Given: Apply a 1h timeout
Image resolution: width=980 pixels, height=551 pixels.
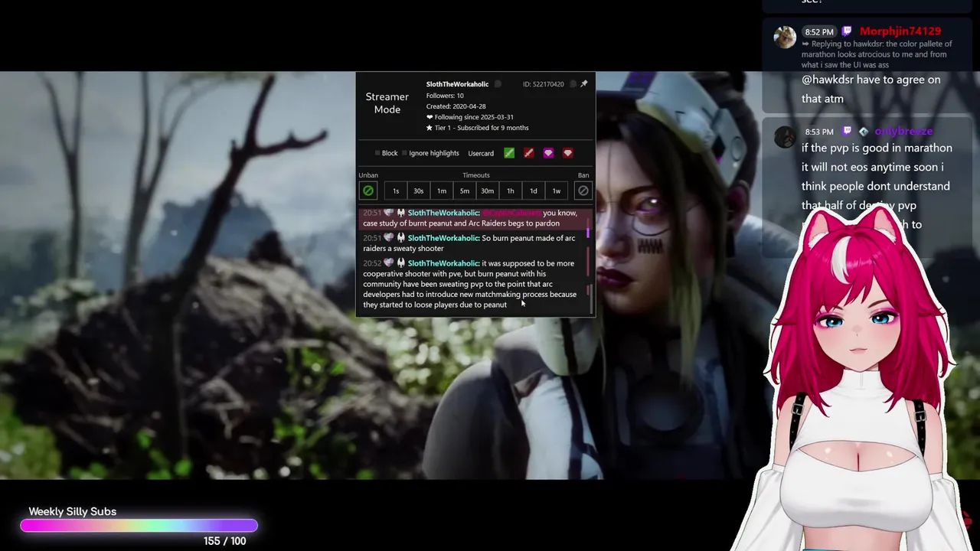Looking at the screenshot, I should click(x=511, y=191).
